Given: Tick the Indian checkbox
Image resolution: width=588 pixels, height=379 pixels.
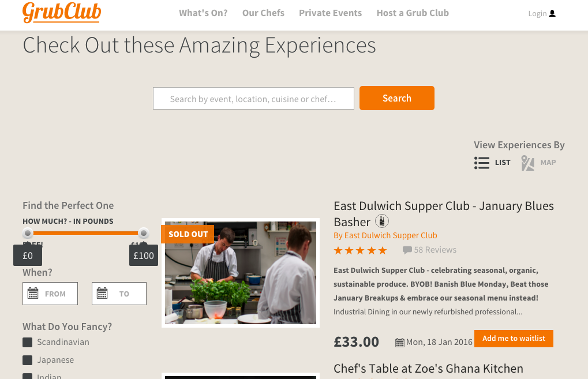Looking at the screenshot, I should (x=27, y=376).
